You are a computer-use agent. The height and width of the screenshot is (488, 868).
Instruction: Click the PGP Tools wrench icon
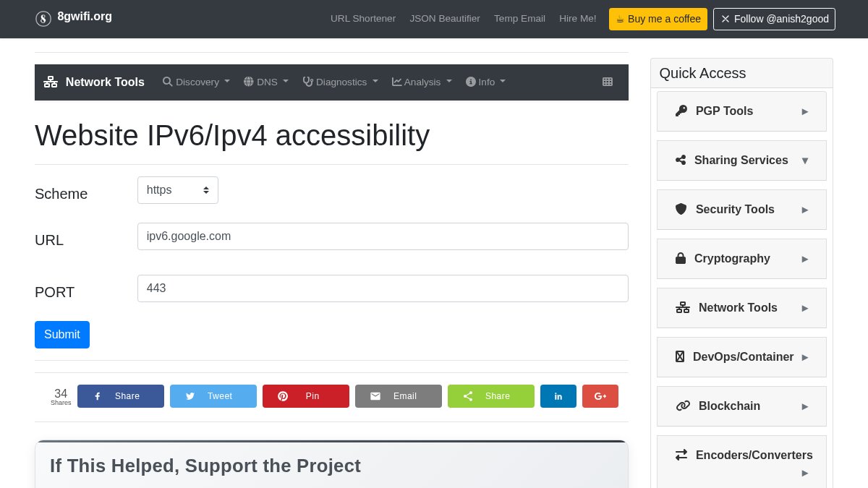click(681, 111)
